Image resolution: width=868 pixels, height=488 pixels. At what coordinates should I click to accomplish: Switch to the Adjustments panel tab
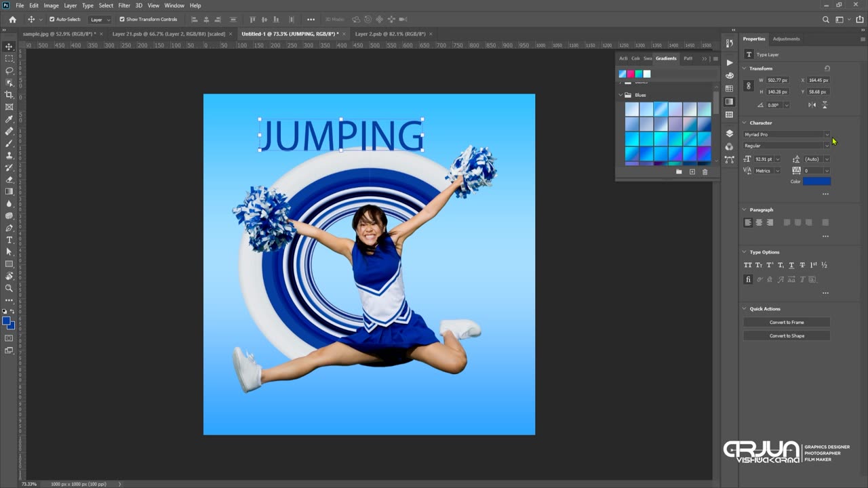point(786,39)
